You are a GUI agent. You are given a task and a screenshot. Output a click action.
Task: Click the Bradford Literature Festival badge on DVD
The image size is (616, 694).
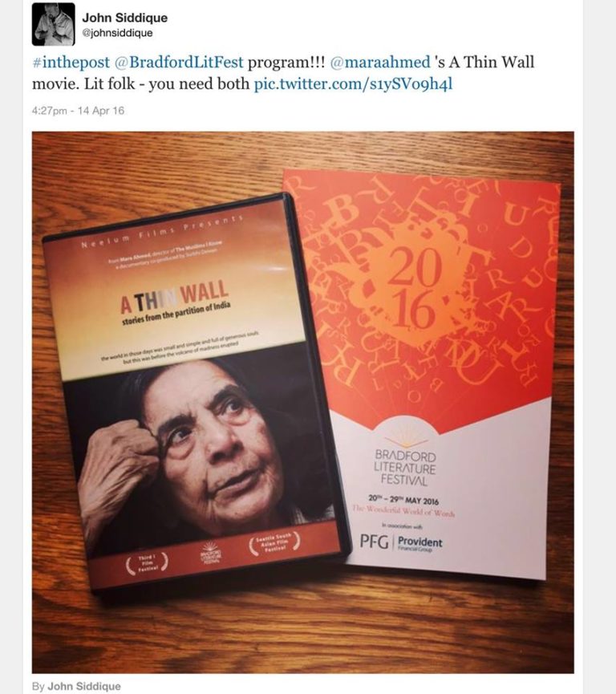(211, 552)
